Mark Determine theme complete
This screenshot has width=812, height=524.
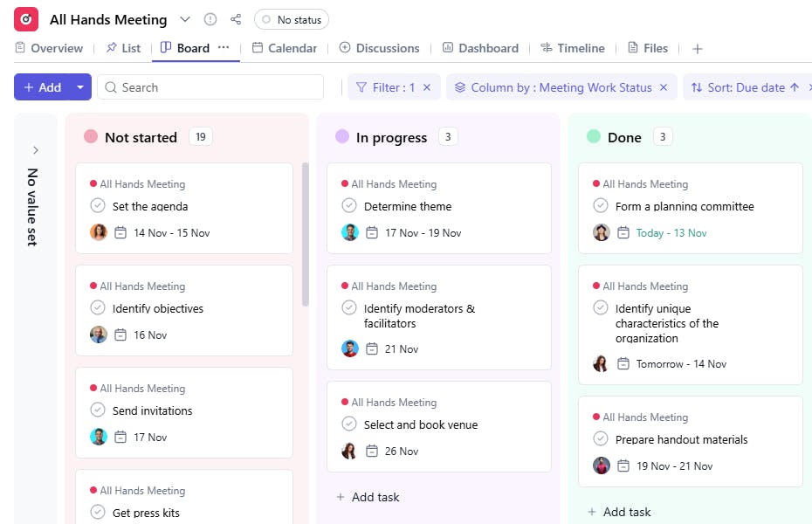tap(349, 205)
